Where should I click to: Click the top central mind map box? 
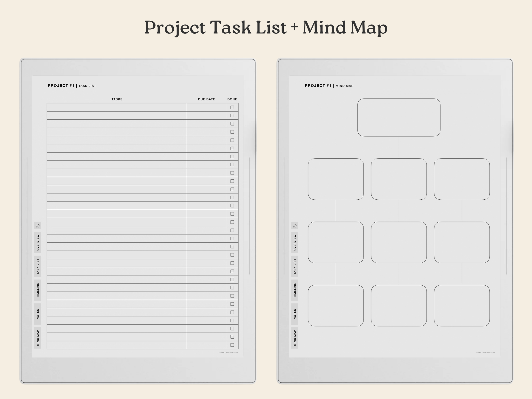coord(399,117)
